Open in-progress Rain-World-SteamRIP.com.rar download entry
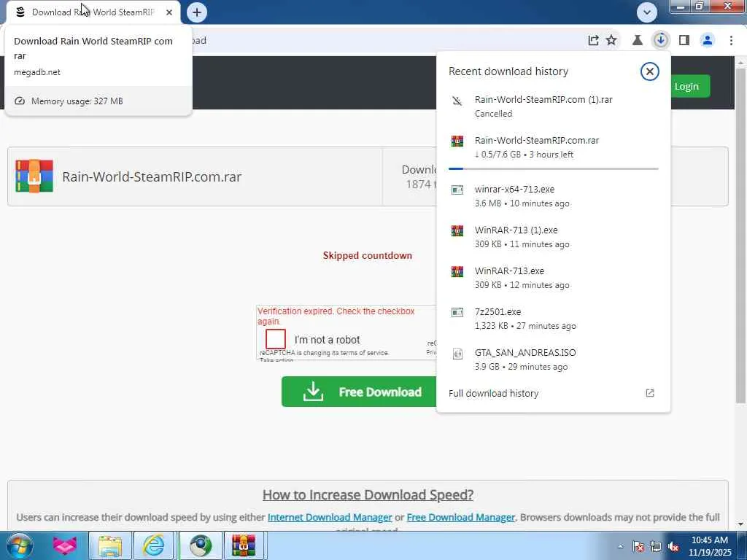 click(x=553, y=147)
